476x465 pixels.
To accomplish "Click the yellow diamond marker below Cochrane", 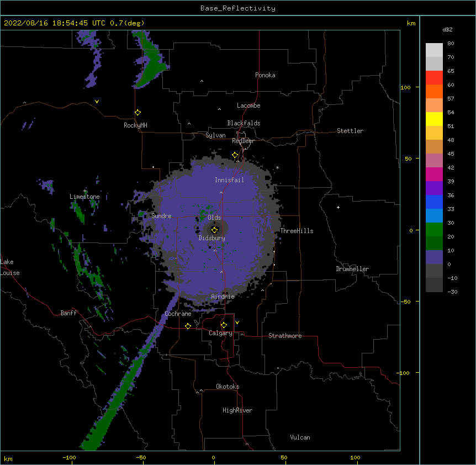I will [x=188, y=326].
